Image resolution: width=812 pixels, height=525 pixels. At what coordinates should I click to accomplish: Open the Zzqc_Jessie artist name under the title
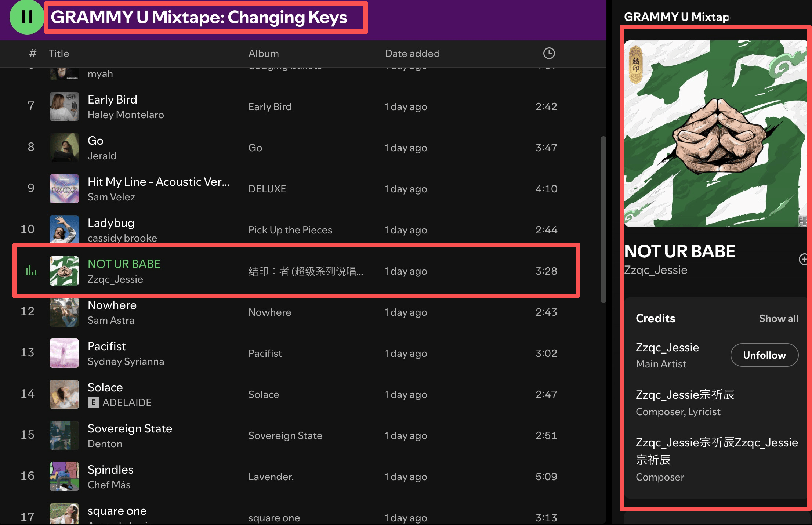click(656, 270)
